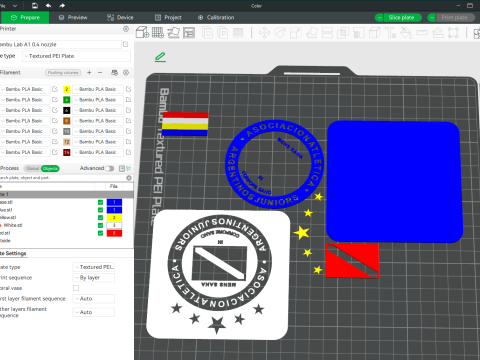This screenshot has height=360, width=480.
Task: Open filament section settings gear
Action: click(x=126, y=73)
